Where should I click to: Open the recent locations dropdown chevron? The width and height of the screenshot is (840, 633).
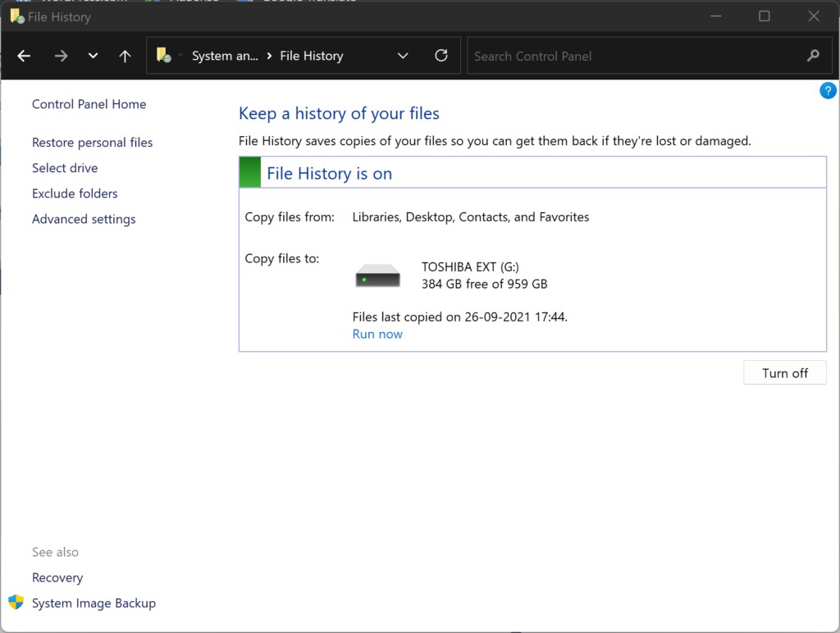coord(93,56)
